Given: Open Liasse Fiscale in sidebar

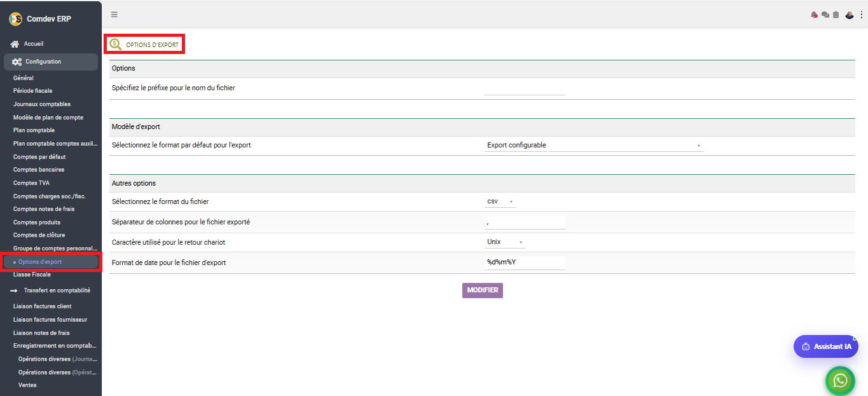Looking at the screenshot, I should 32,275.
